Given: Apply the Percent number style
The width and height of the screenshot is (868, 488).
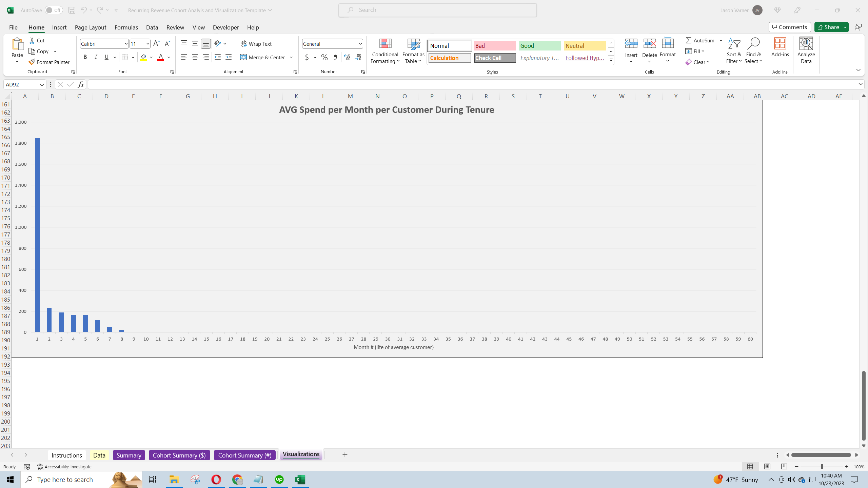Looking at the screenshot, I should pyautogui.click(x=324, y=57).
